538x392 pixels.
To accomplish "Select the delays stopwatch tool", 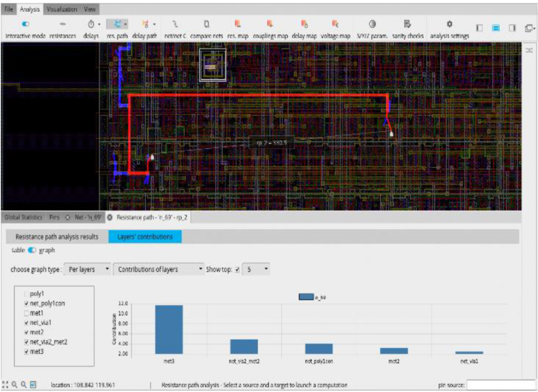I will tap(91, 24).
